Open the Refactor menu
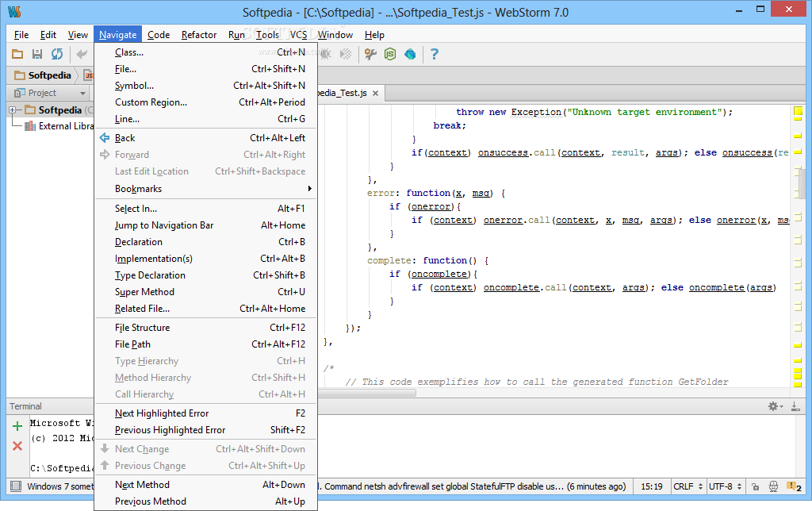The height and width of the screenshot is (511, 812). tap(199, 35)
